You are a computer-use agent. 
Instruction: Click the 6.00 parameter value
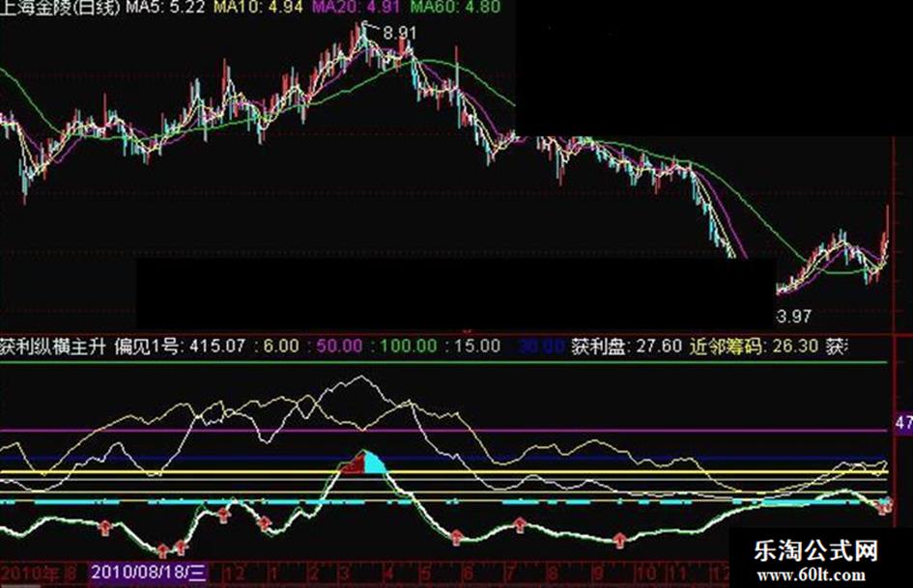[281, 347]
